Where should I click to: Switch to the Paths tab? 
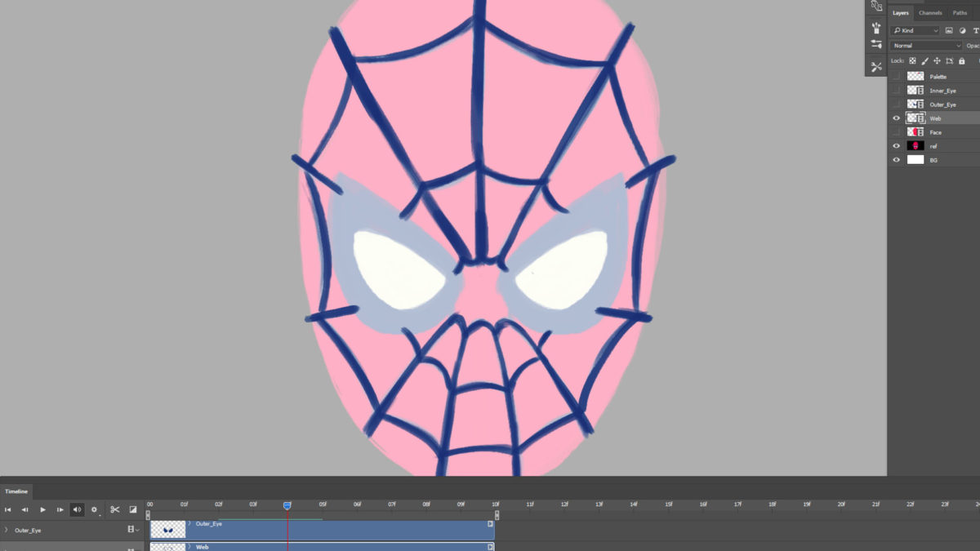[960, 13]
